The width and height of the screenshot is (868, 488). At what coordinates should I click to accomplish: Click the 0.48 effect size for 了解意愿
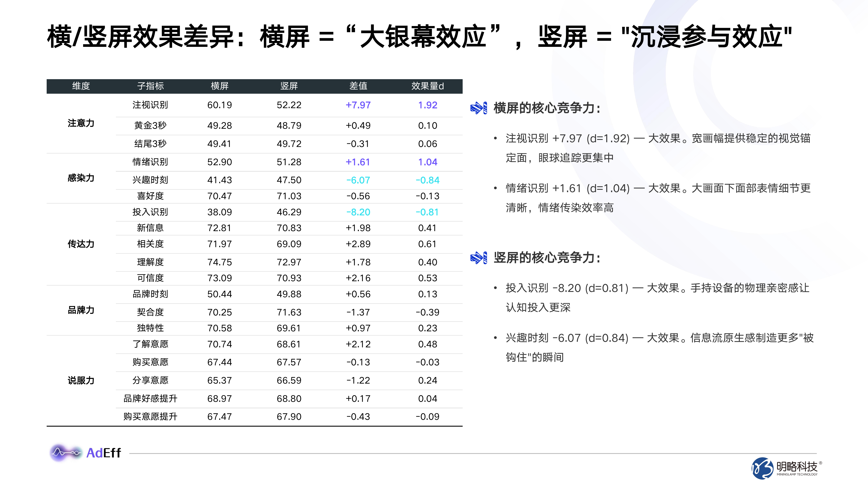[x=427, y=344]
